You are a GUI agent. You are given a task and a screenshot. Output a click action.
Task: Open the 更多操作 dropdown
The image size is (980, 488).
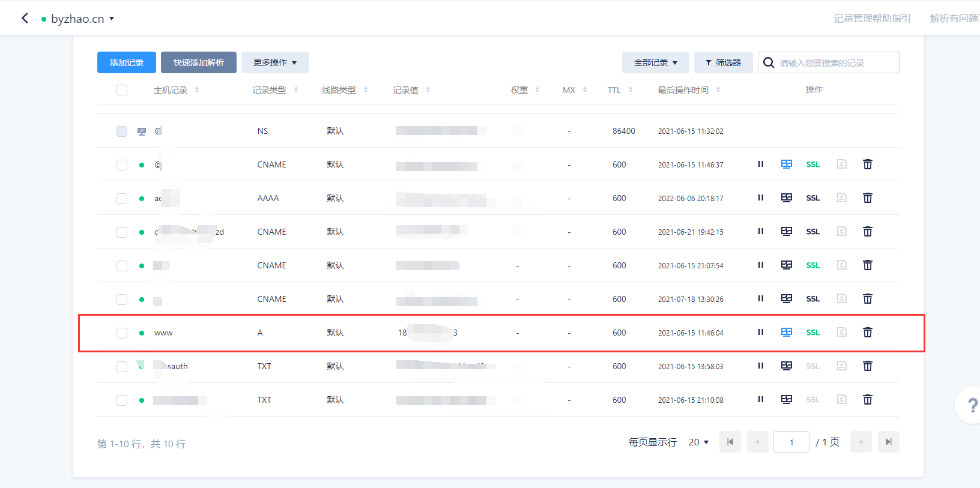click(275, 62)
